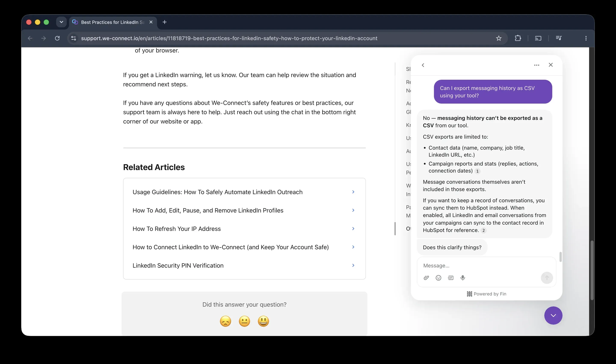Viewport: 616px width, 364px height.
Task: Click the chat conversation scrollbar
Action: (x=560, y=257)
